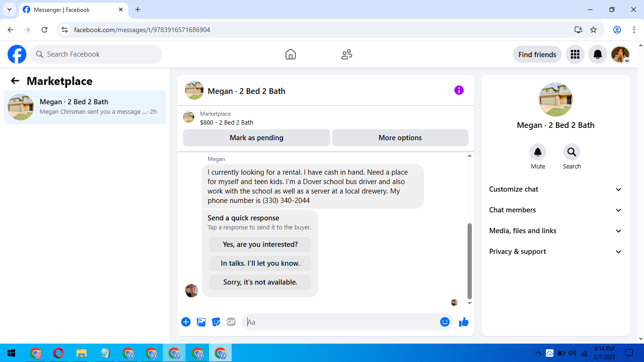Bookmark this tab with star icon

(x=594, y=30)
